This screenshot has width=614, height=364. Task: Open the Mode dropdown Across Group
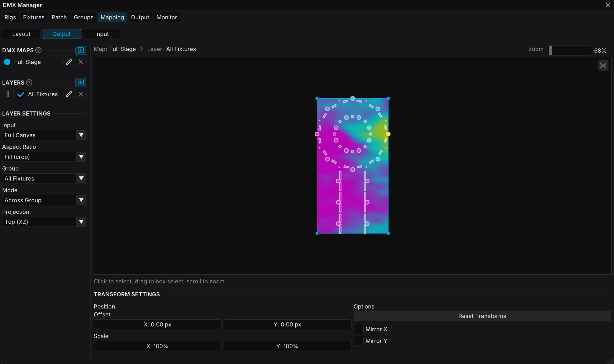click(x=44, y=200)
